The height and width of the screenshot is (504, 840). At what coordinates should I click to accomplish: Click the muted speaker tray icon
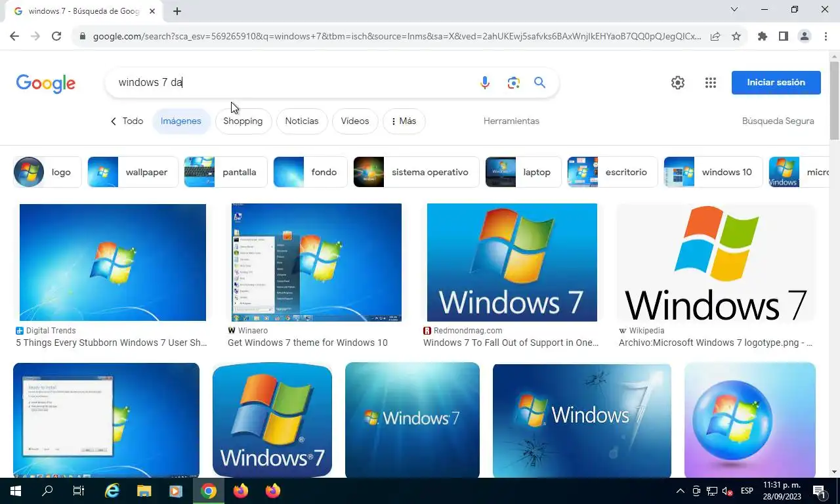[727, 491]
